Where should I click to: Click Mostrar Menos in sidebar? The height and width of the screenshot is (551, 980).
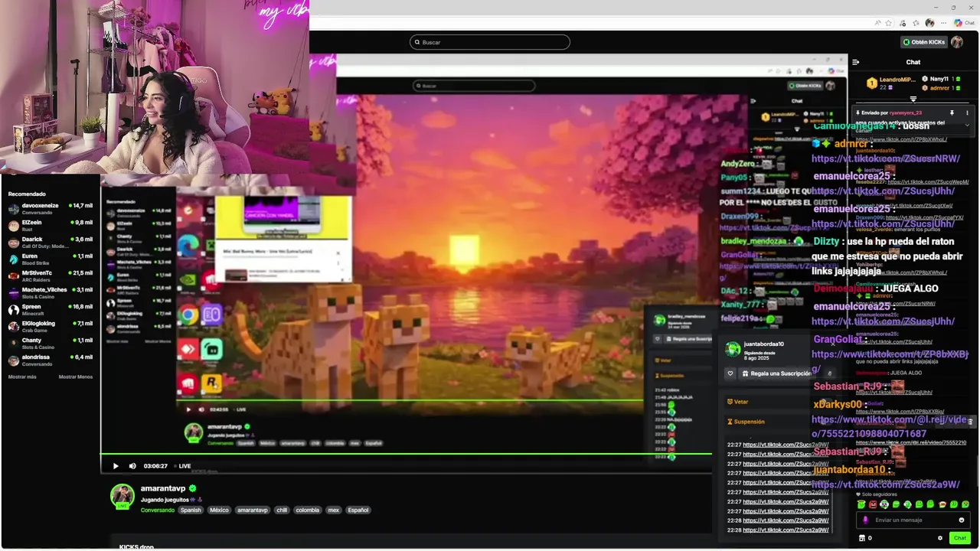tap(76, 377)
